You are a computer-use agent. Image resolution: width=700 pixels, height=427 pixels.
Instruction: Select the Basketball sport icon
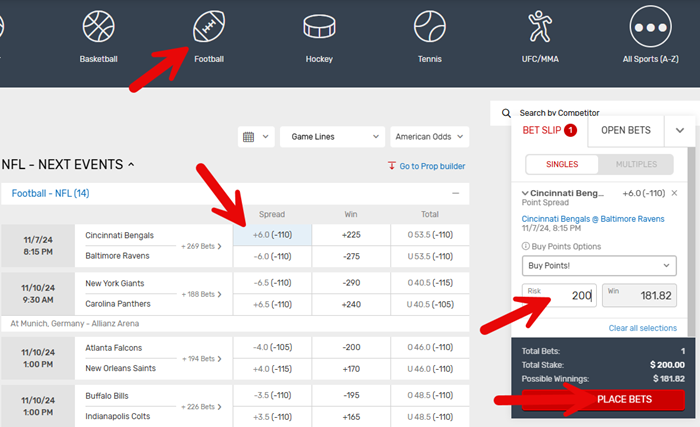click(99, 29)
